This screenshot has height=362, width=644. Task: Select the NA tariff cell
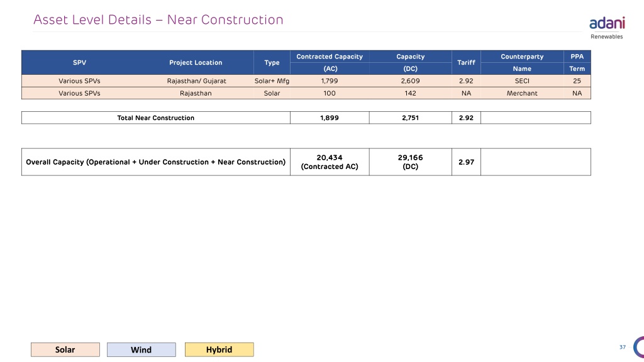pos(466,93)
